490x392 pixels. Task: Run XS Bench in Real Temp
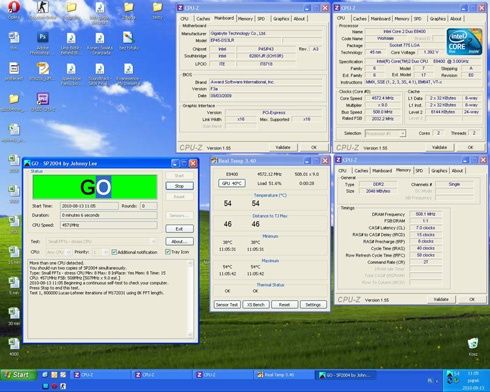tap(256, 305)
